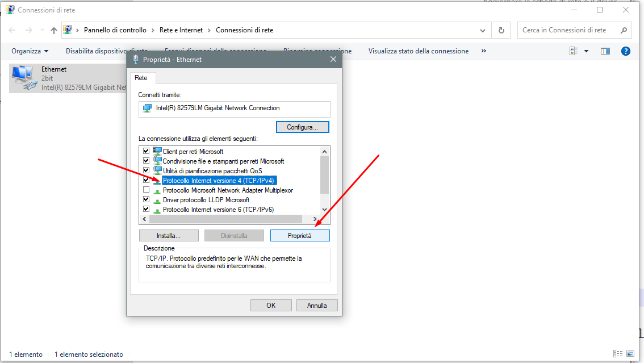Click the Intel 82579LM adapter field
644x363 pixels.
coord(234,109)
